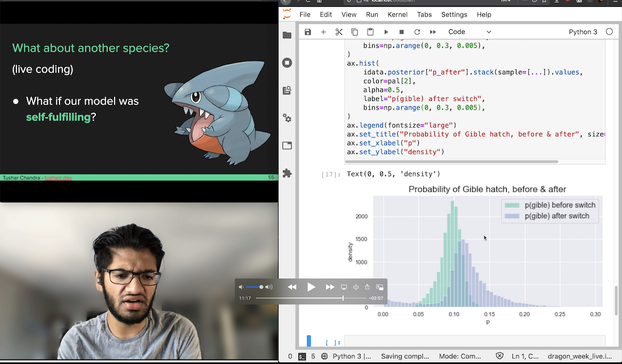Adjust the video volume slider knob
Viewport: 622px width, 364px height.
pos(261,286)
